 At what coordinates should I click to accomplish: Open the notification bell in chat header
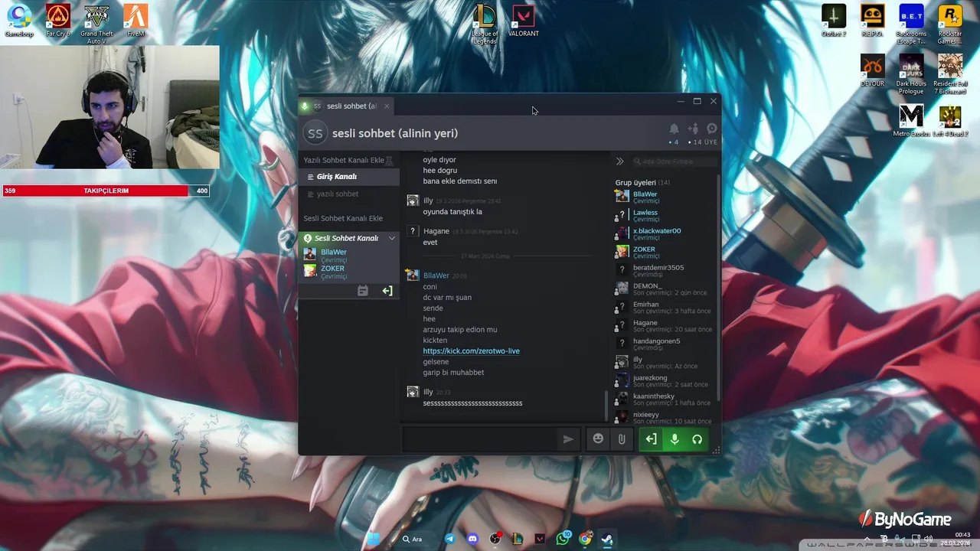[674, 129]
